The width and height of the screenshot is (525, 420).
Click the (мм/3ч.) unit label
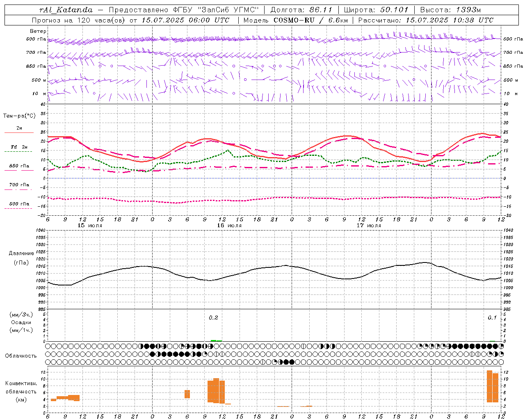tap(21, 315)
